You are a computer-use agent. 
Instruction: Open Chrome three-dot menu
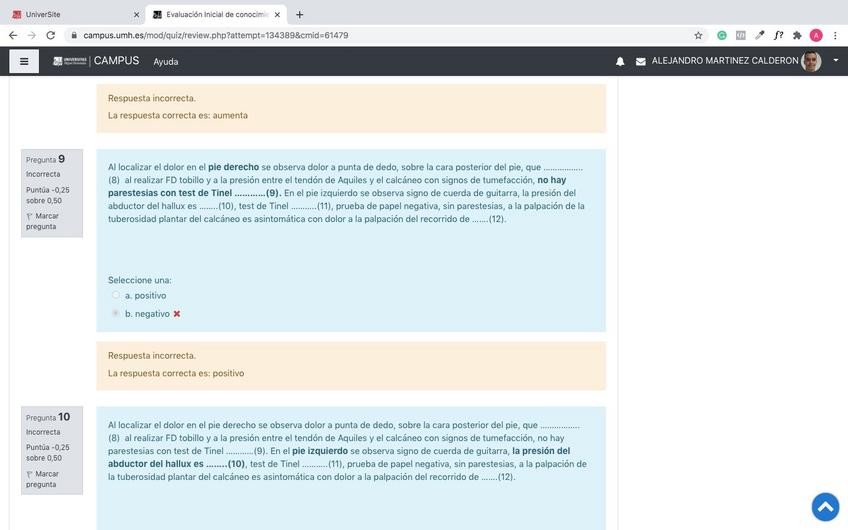click(835, 35)
